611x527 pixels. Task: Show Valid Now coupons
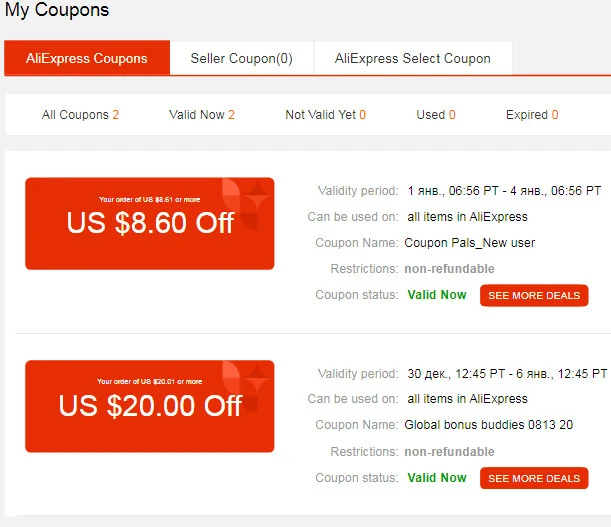pyautogui.click(x=202, y=115)
